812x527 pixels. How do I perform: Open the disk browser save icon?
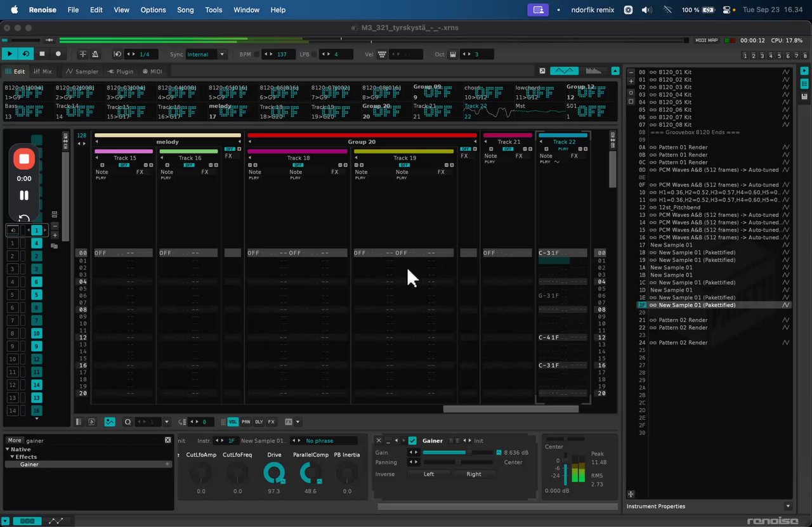pos(804,96)
